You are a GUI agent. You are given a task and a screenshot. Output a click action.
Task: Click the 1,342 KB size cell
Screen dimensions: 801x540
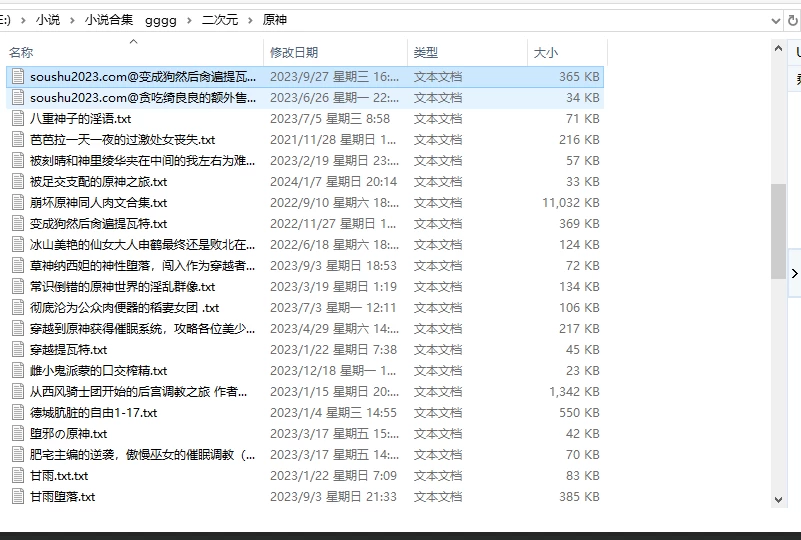pyautogui.click(x=574, y=392)
